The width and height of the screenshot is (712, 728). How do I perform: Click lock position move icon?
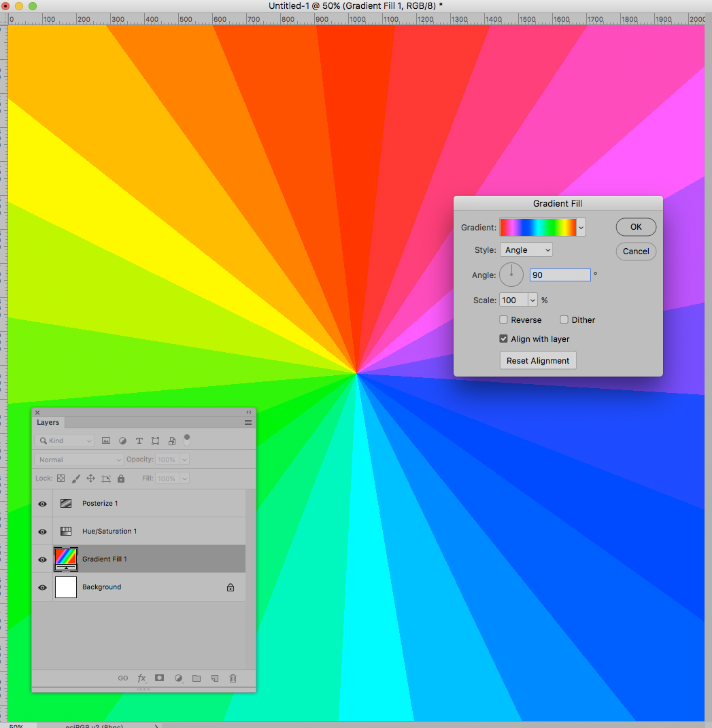pos(90,479)
